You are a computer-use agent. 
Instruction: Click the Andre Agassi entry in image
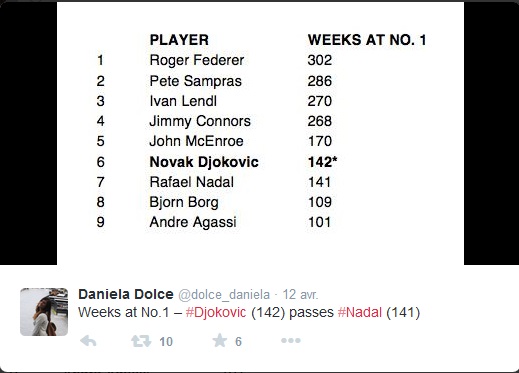click(x=193, y=222)
